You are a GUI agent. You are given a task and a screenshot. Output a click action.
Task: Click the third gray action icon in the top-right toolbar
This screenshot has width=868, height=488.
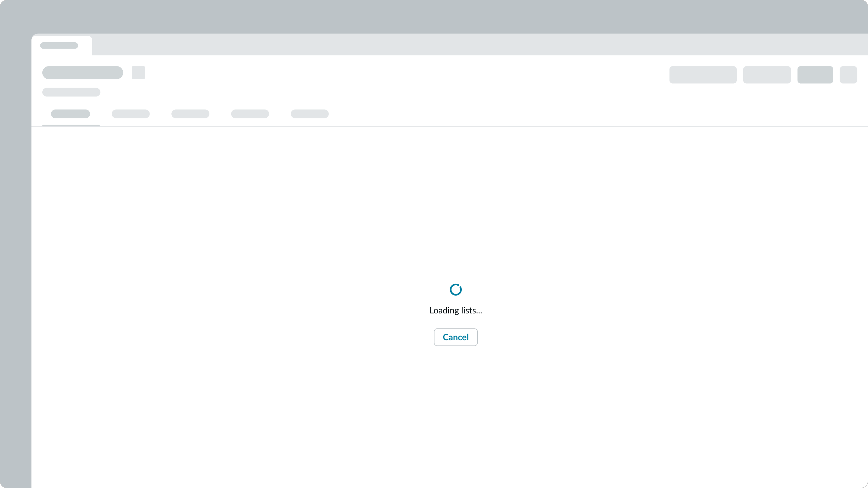coord(814,75)
